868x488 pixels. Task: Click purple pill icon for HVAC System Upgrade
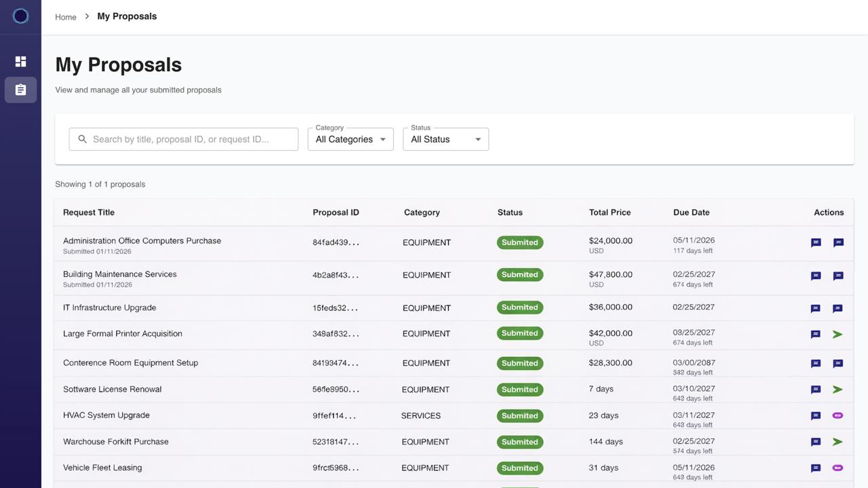coord(837,415)
